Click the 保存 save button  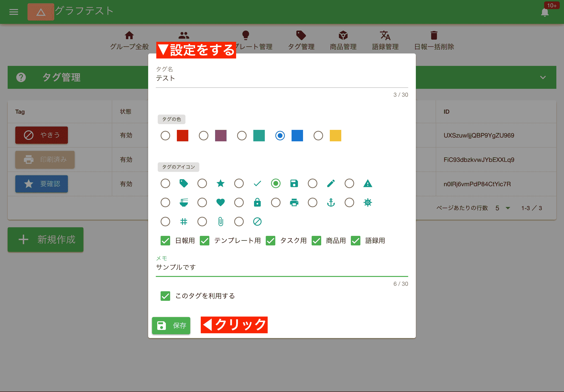(171, 326)
